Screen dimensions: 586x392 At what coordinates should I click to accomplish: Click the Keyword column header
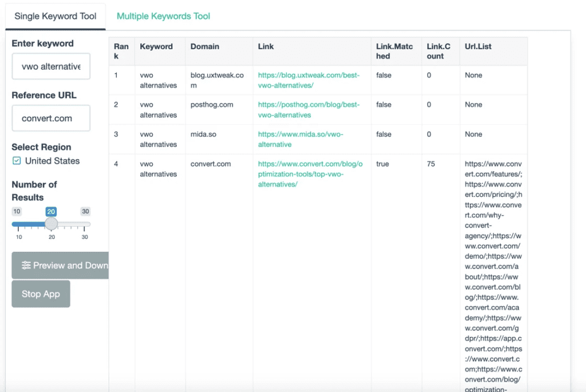pos(160,51)
